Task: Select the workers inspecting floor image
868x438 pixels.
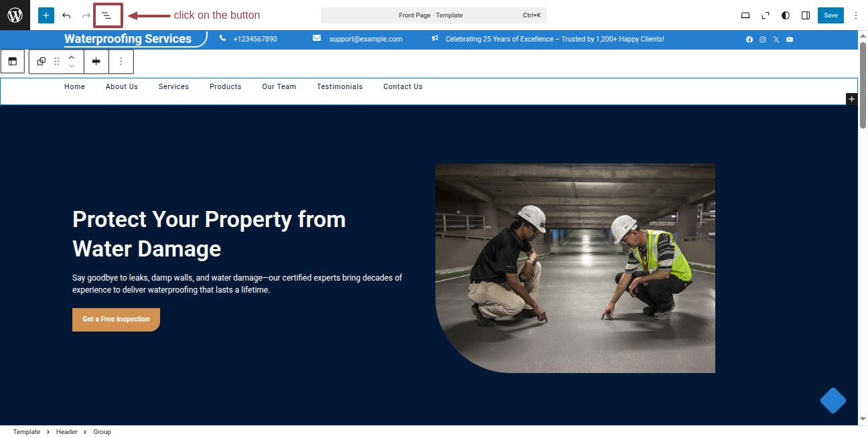Action: click(x=575, y=268)
